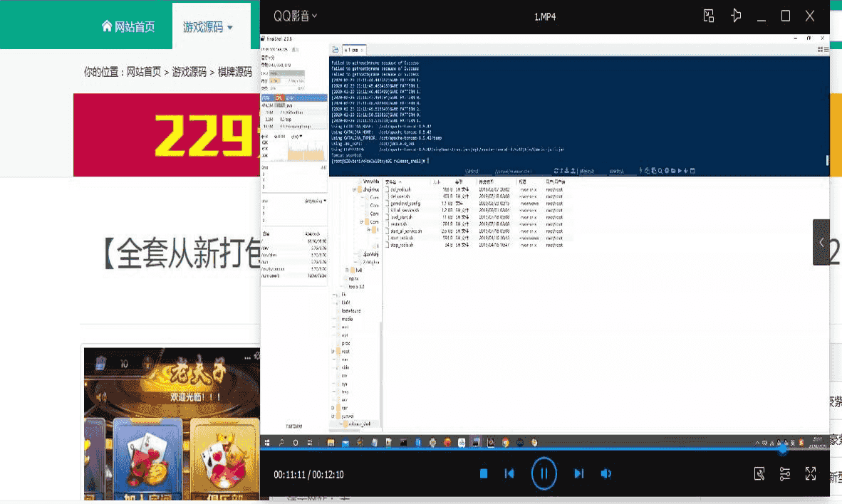Open the card game screenshot thumbnail

172,424
